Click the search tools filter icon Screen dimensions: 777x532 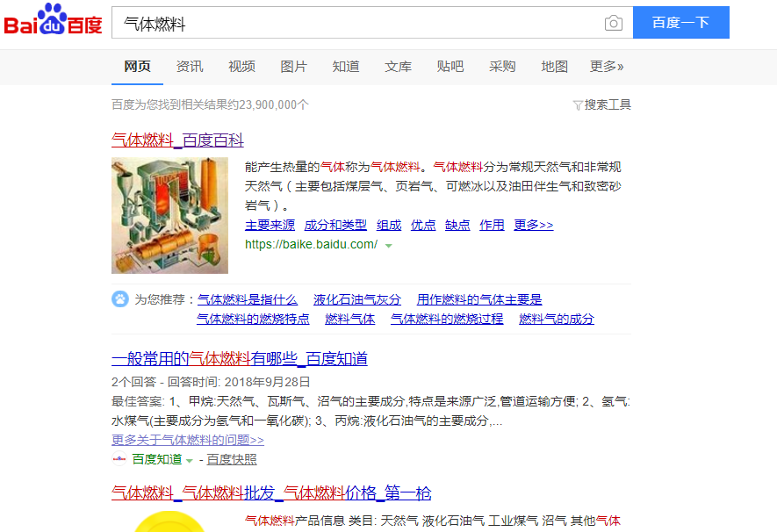(x=578, y=105)
